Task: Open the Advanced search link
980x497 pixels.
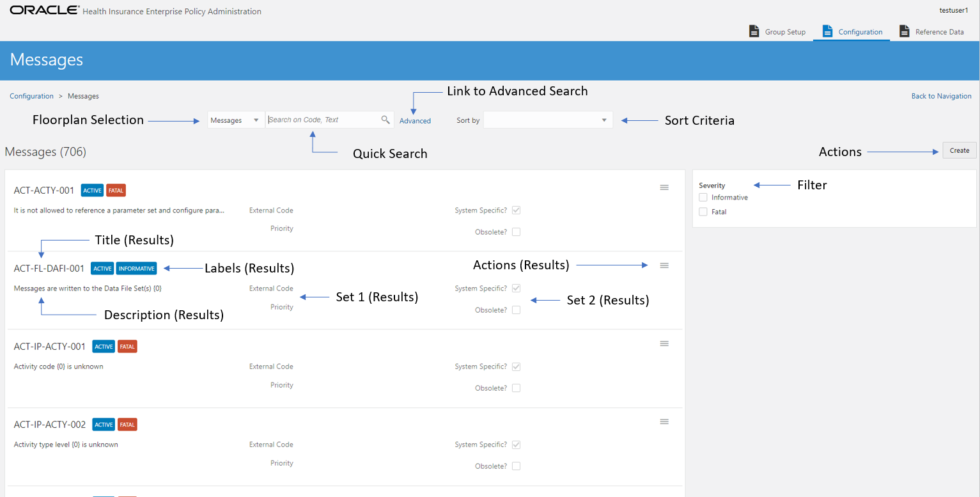Action: 415,121
